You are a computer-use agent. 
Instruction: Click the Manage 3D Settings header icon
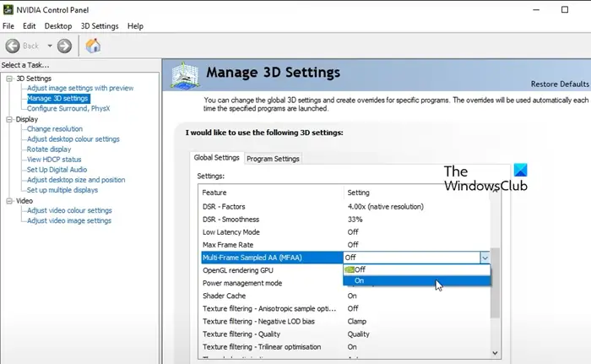click(x=185, y=75)
